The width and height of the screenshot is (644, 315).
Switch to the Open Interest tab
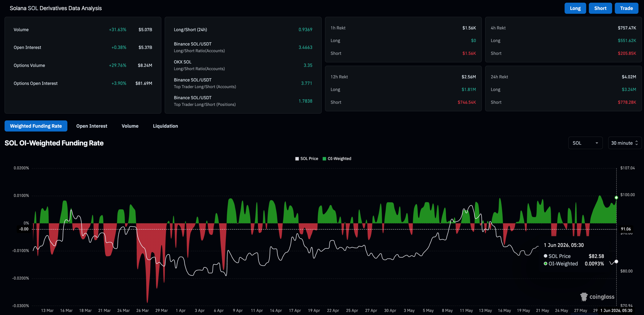tap(92, 126)
